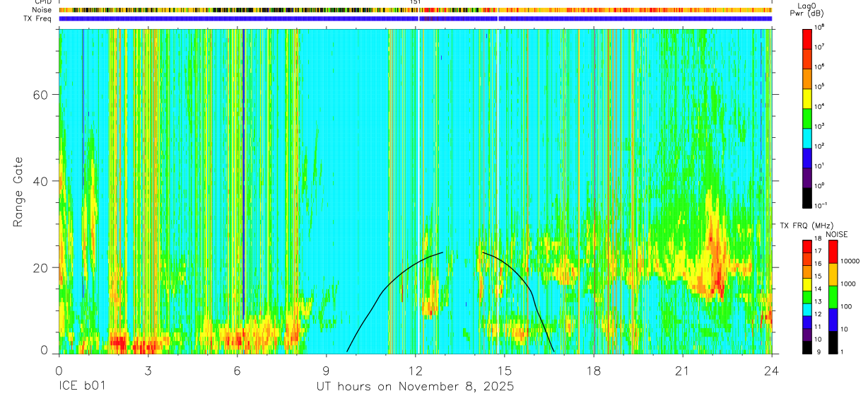The image size is (868, 401).
Task: Click the Noise color strip above the plot
Action: pos(415,10)
